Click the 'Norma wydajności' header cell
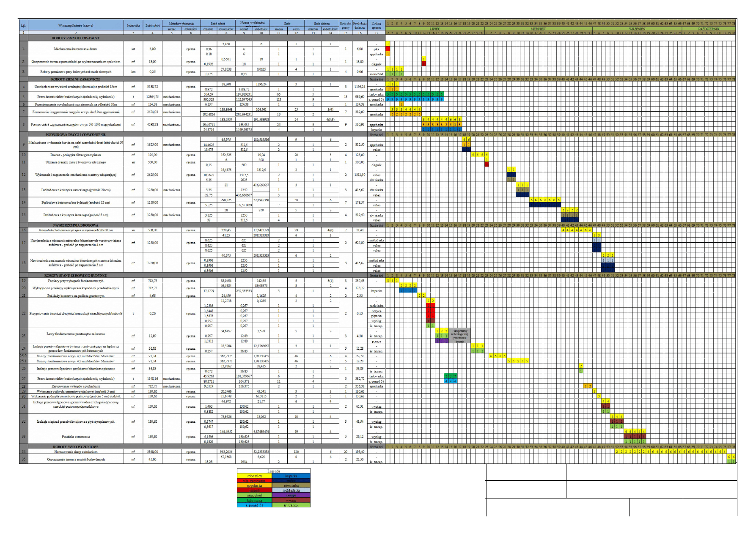 pyautogui.click(x=252, y=22)
